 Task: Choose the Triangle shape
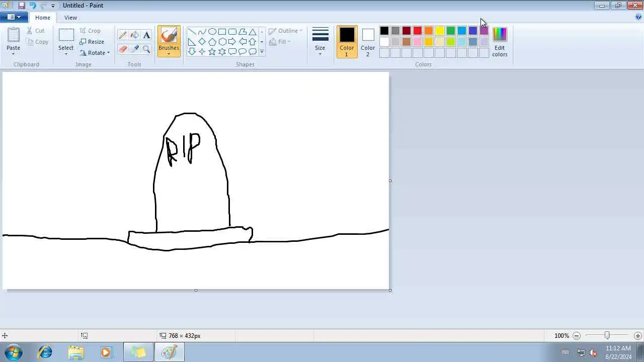point(252,32)
